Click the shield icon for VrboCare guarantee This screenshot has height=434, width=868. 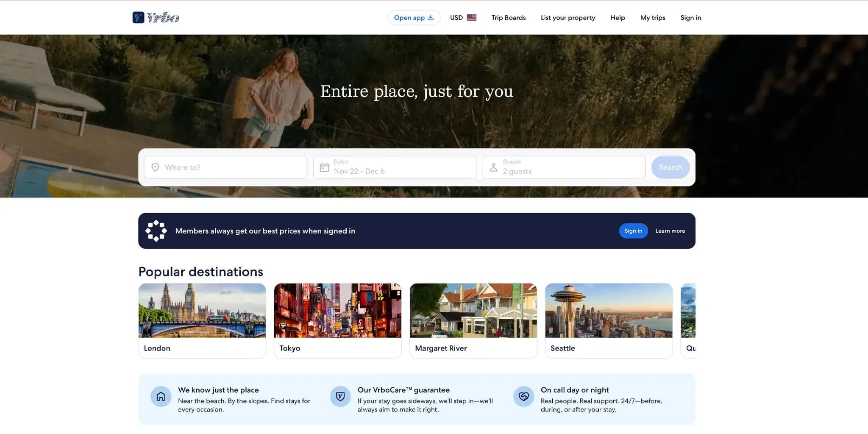click(339, 396)
